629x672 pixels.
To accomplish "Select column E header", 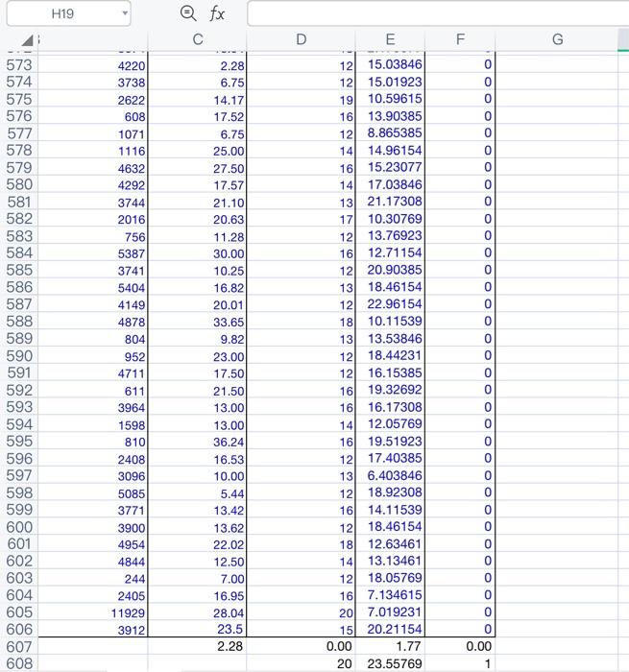I will pos(390,39).
